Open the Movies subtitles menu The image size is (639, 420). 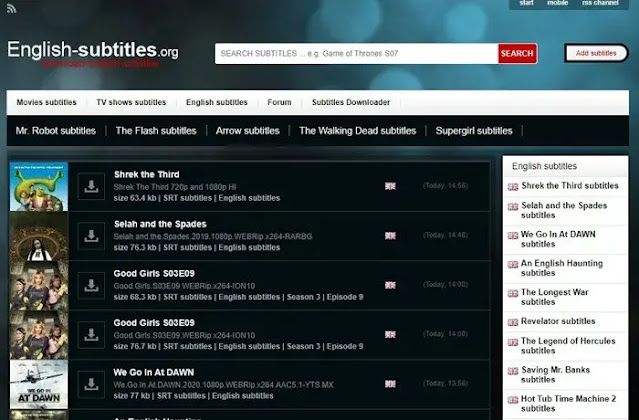46,102
